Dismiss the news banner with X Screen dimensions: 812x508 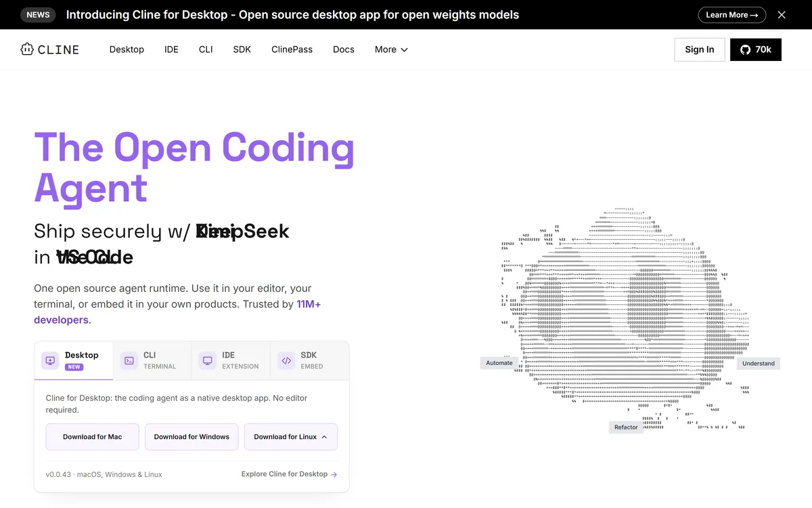click(782, 15)
